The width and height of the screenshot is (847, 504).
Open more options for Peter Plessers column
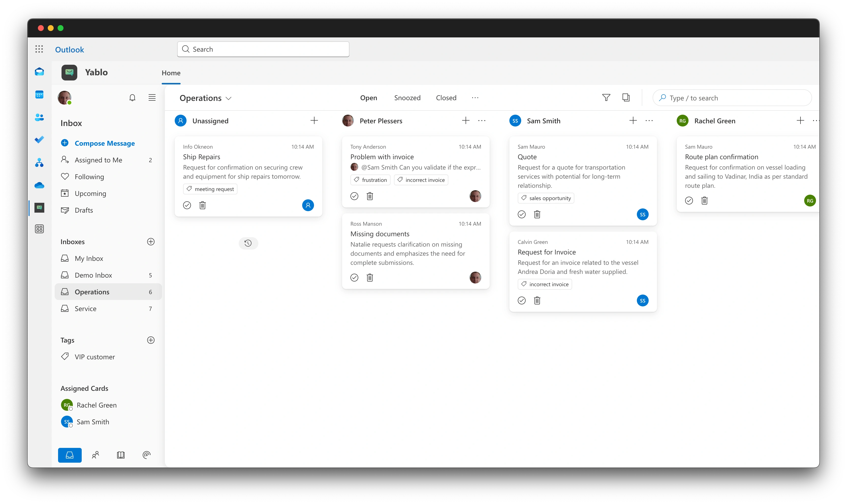482,121
